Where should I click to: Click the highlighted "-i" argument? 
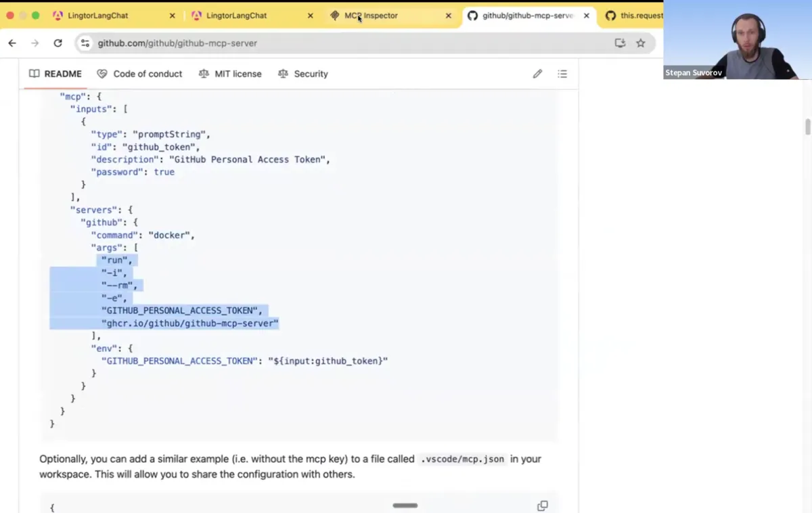pyautogui.click(x=114, y=273)
